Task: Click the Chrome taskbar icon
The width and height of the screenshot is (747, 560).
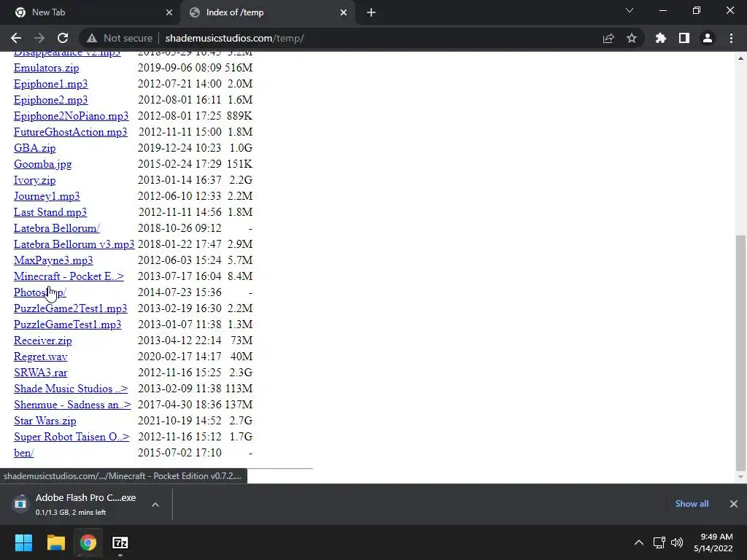Action: [88, 542]
